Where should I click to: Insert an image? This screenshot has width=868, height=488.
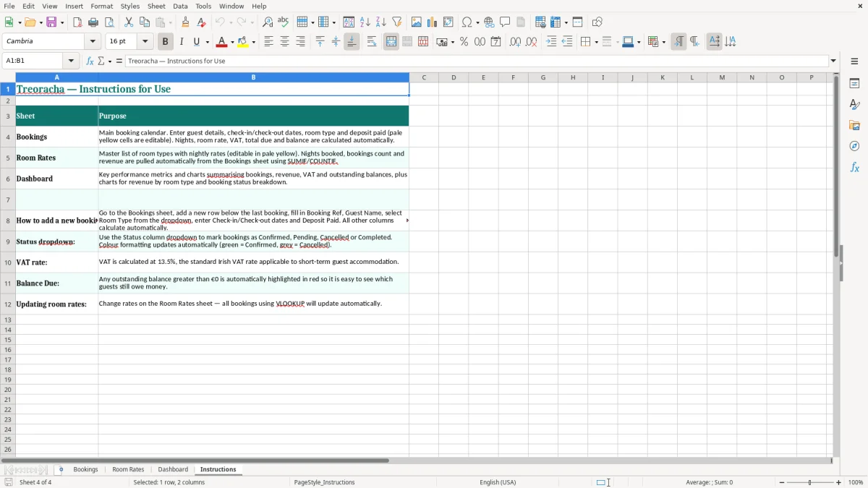tap(417, 22)
